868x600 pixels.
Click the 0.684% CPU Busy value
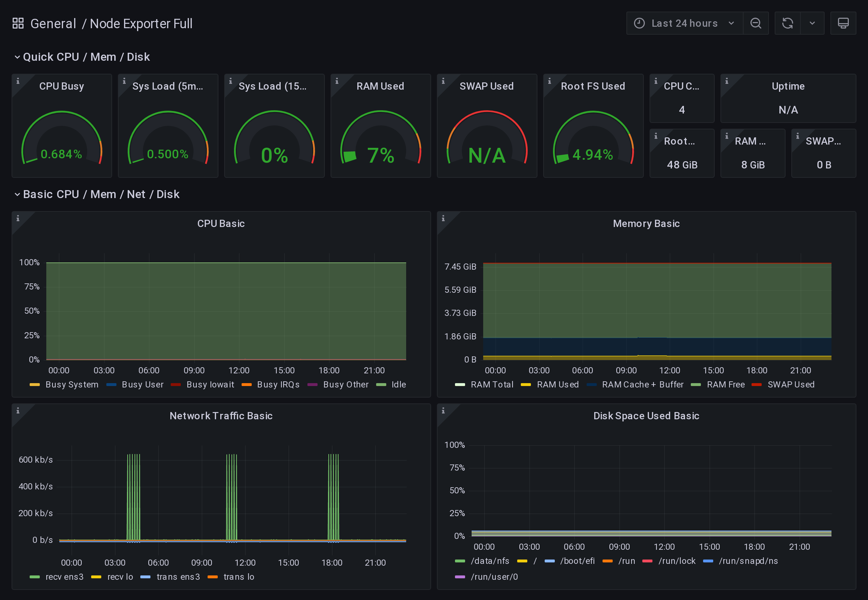tap(61, 154)
